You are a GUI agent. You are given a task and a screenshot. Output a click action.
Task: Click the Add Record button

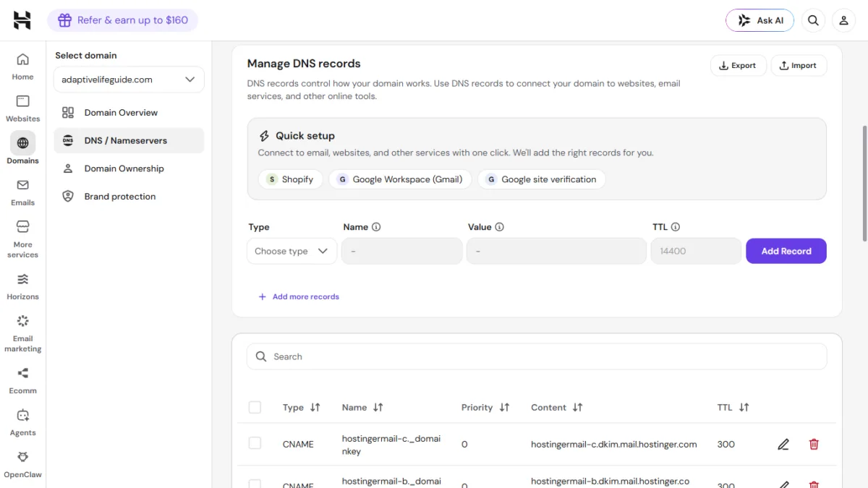[786, 251]
